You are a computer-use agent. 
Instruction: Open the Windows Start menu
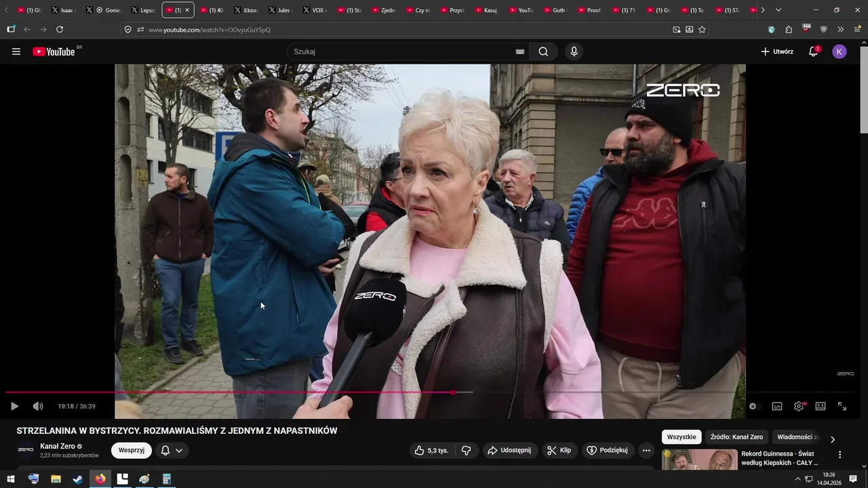11,479
